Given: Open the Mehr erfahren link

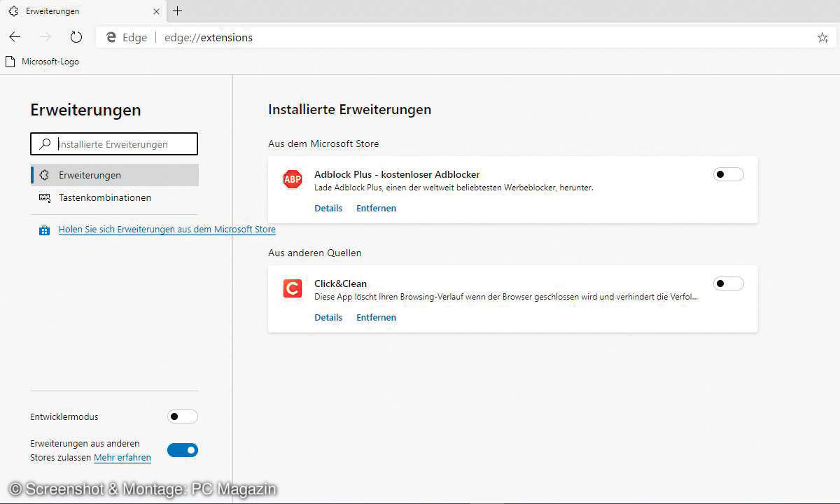Looking at the screenshot, I should click(122, 458).
